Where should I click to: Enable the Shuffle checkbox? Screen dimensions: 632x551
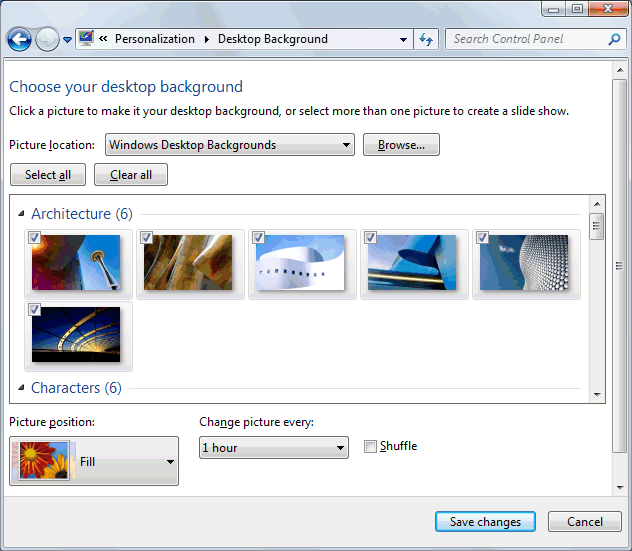370,447
